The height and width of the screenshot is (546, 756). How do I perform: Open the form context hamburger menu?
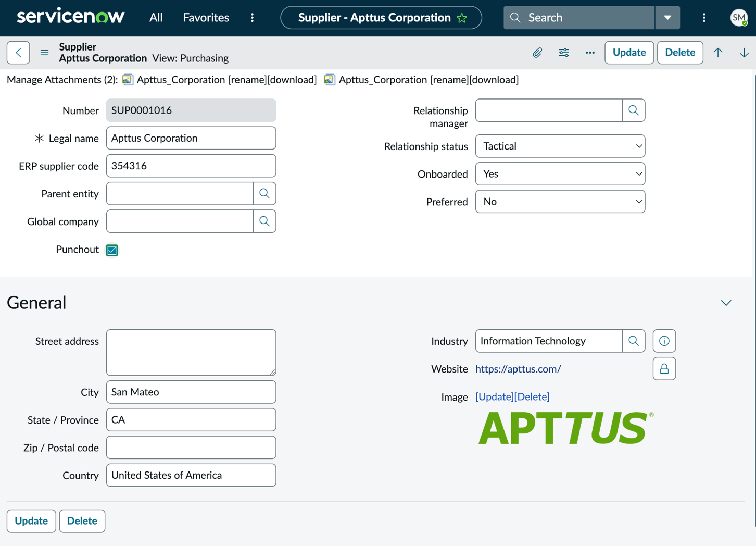(45, 53)
